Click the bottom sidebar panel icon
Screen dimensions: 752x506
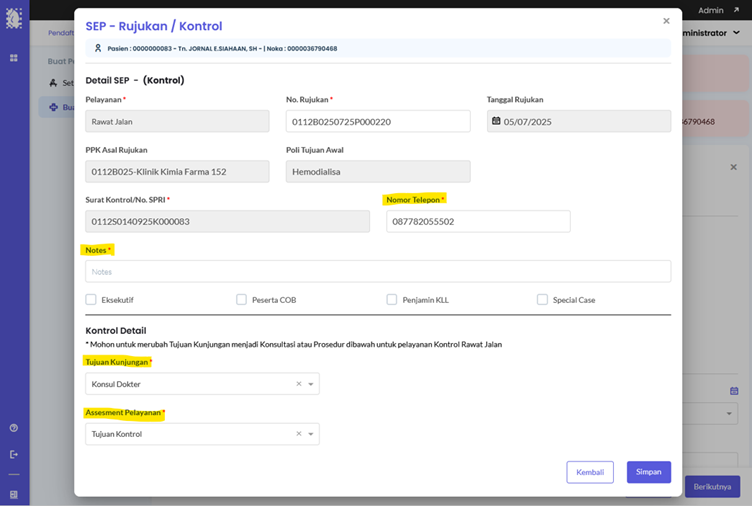point(13,494)
